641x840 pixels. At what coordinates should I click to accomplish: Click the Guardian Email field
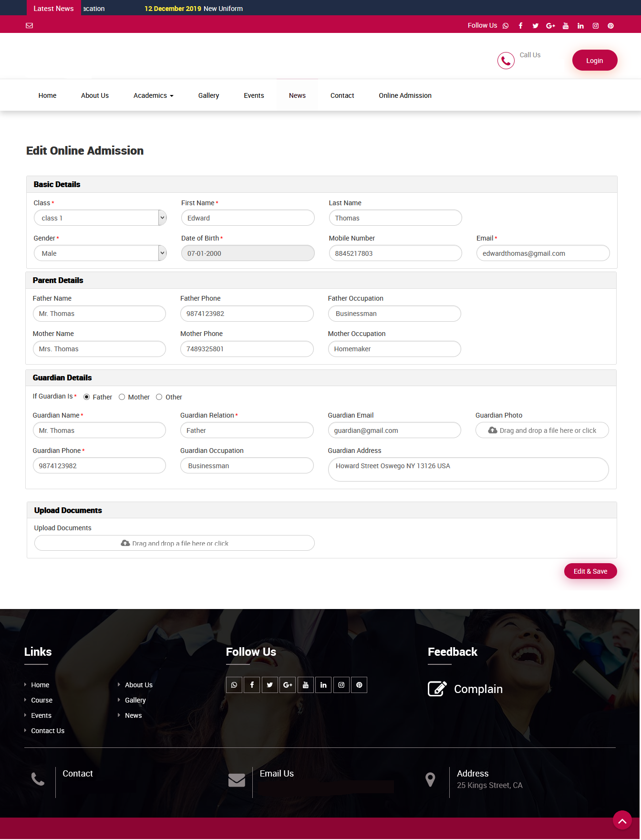point(394,430)
